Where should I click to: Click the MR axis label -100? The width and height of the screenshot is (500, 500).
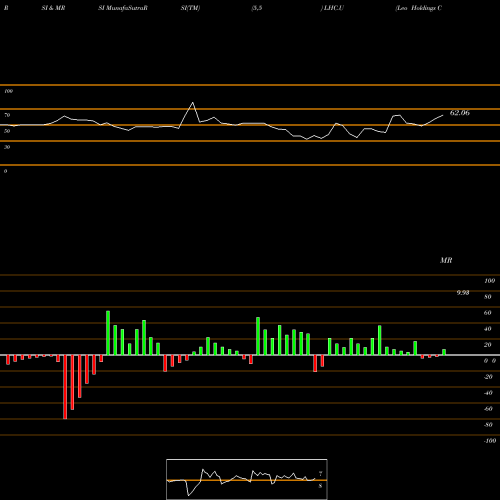click(x=490, y=441)
